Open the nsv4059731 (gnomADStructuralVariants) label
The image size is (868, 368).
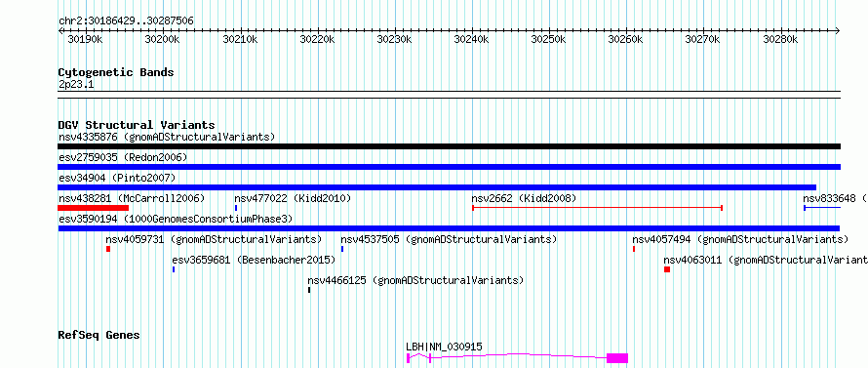tap(214, 239)
